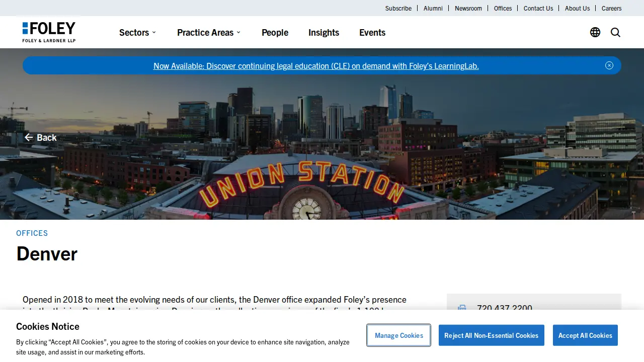Viewport: 644px width, 362px height.
Task: Click the Subscribe link
Action: tap(398, 8)
